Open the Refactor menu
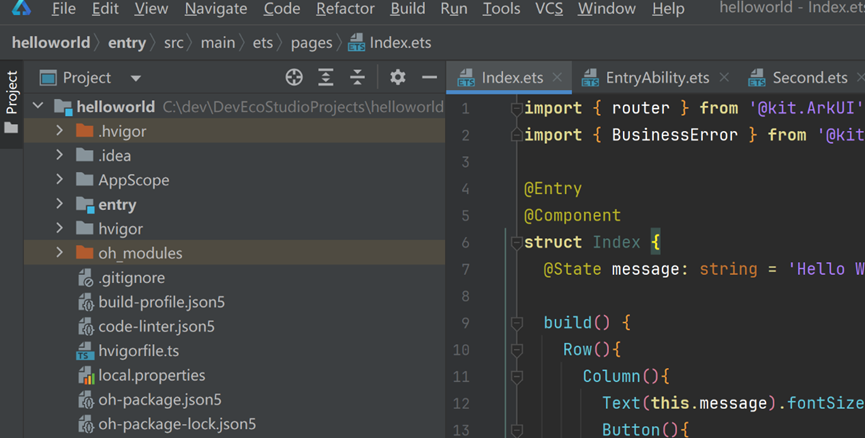 click(345, 8)
